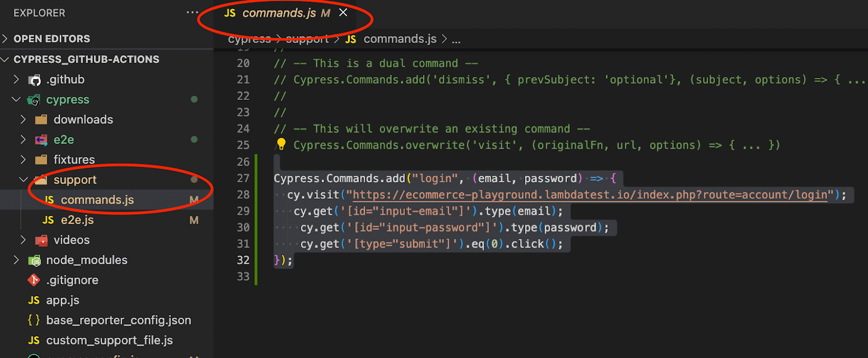This screenshot has width=868, height=358.
Task: Click line number 27 in gutter
Action: point(243,178)
